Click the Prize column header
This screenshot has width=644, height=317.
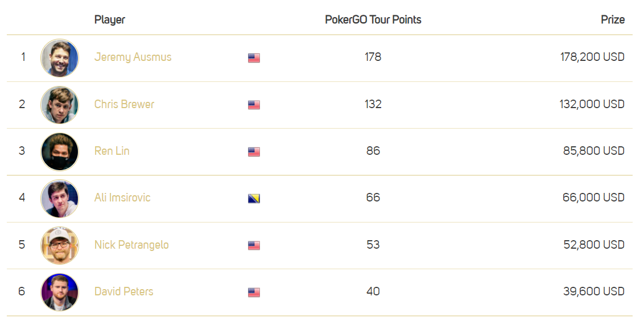[x=613, y=20]
